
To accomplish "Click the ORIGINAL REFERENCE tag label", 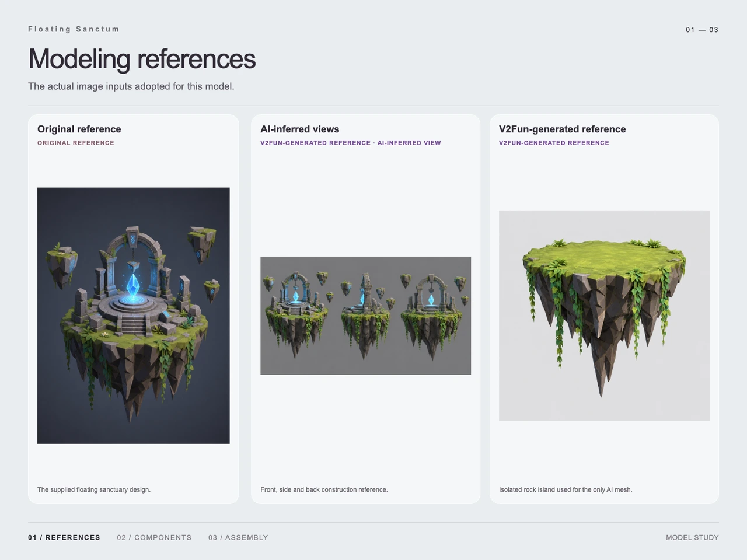I will tap(76, 143).
